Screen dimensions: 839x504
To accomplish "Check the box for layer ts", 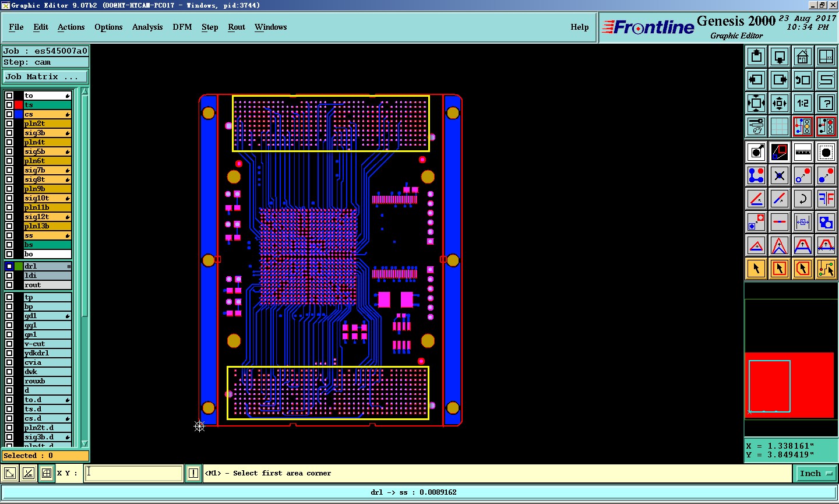I will (9, 105).
